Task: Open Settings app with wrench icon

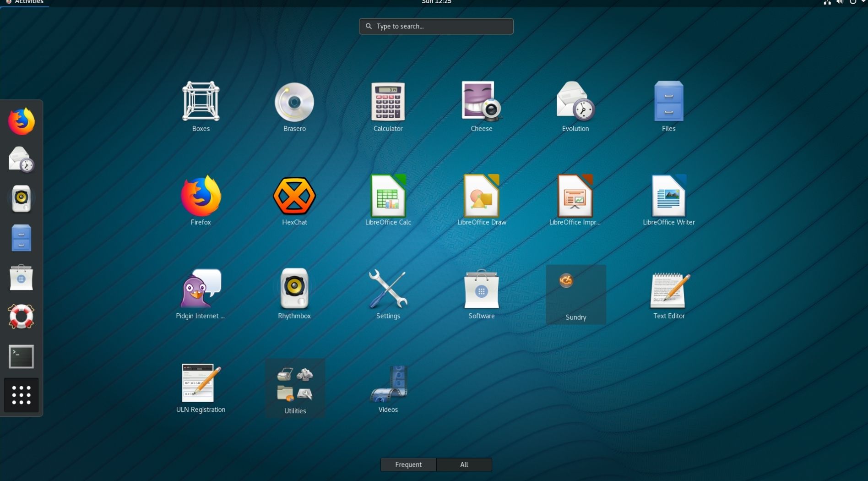Action: (x=388, y=295)
